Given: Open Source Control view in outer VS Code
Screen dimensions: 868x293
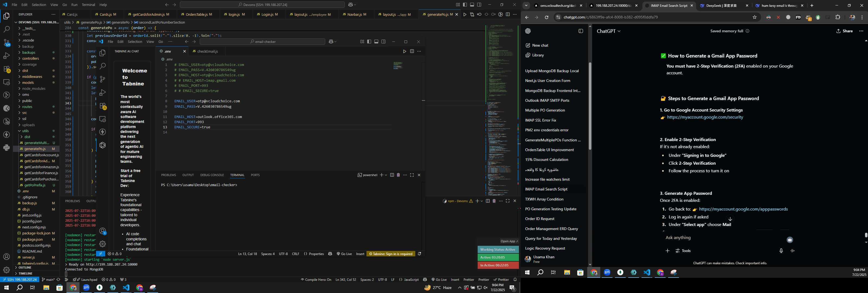Looking at the screenshot, I should [x=7, y=43].
